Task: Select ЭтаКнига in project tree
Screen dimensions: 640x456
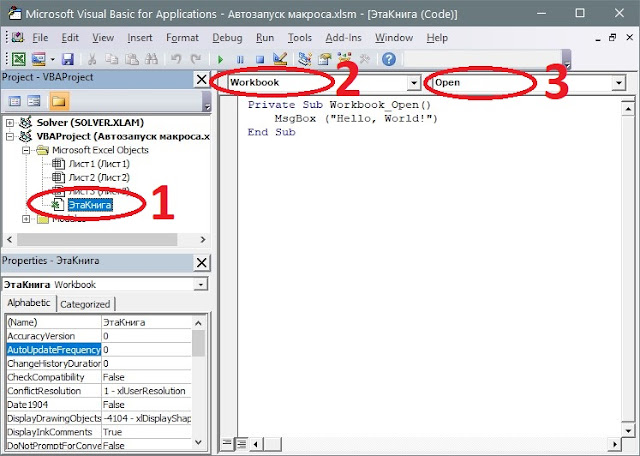Action: (90, 205)
